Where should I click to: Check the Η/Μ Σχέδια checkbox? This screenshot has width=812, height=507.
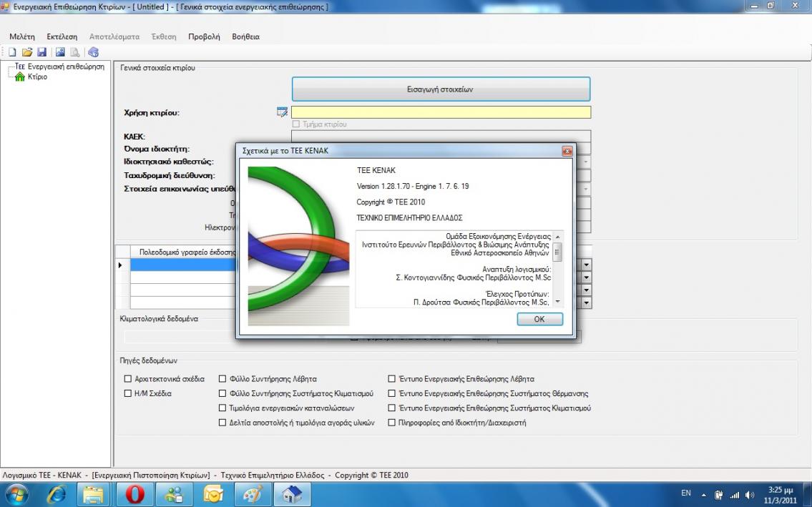pyautogui.click(x=128, y=393)
